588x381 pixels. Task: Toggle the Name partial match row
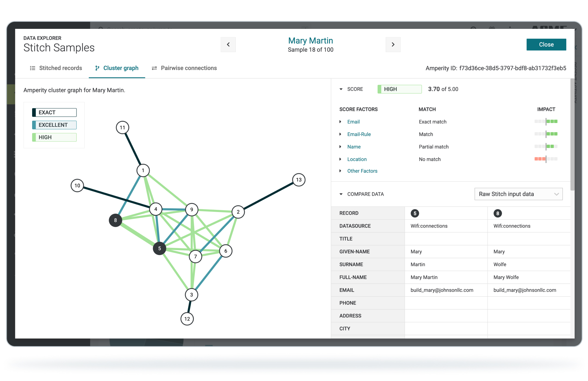[342, 147]
